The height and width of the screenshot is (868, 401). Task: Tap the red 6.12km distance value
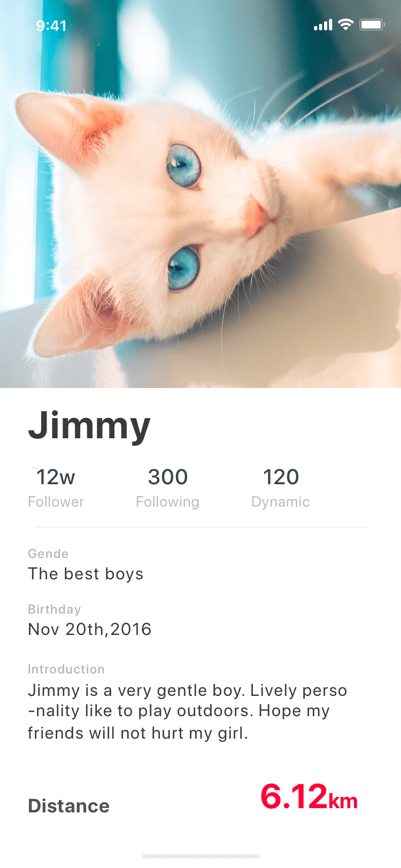point(309,797)
